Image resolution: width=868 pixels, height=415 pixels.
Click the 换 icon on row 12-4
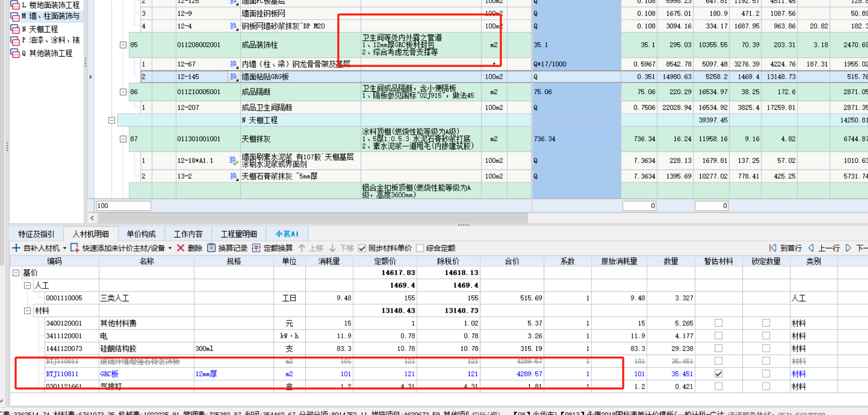(234, 26)
